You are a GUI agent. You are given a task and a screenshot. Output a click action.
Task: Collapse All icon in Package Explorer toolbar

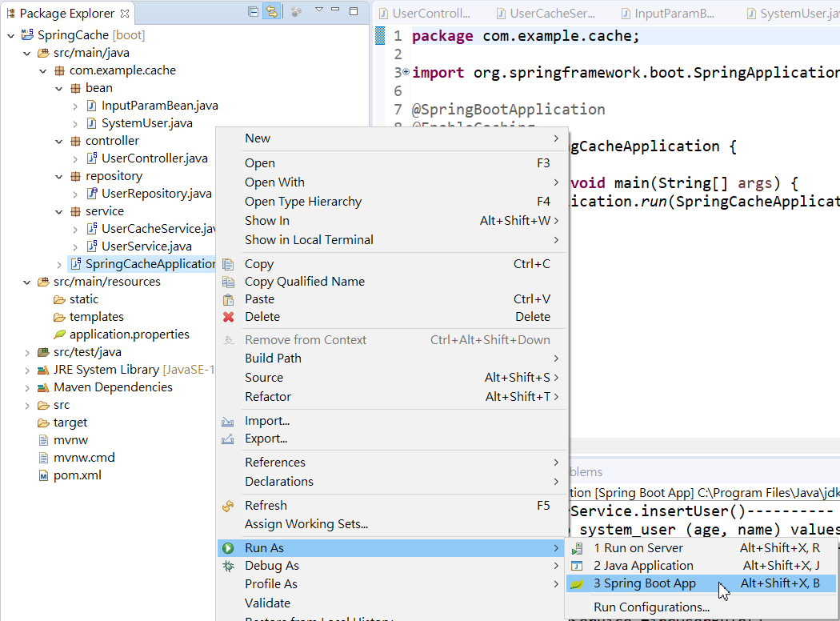254,11
